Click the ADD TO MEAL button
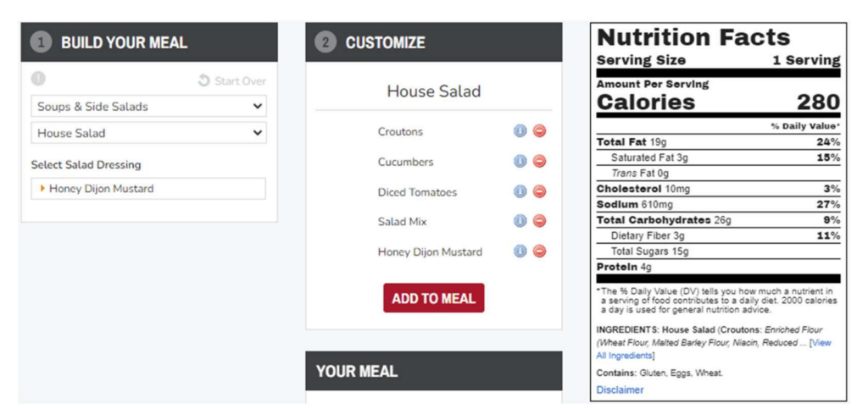Viewport: 868px width, 420px height. click(x=433, y=298)
